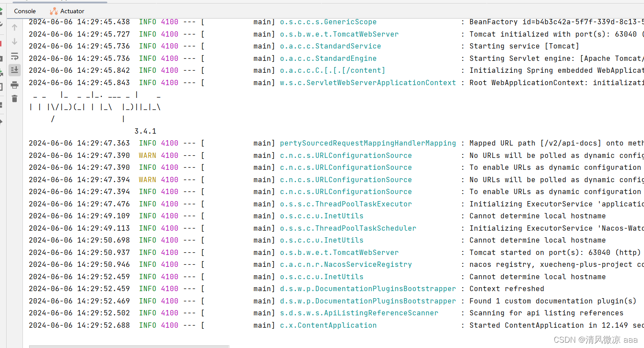The width and height of the screenshot is (644, 348).
Task: Click message 'Initializing ExecutorService 'Nacos-Watc'
Action: pyautogui.click(x=557, y=228)
